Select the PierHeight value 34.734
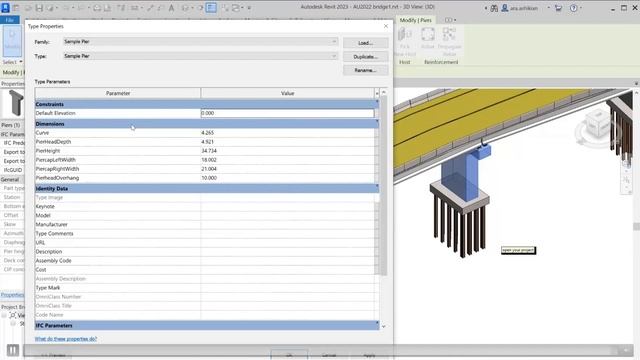This screenshot has width=640, height=360. [x=209, y=151]
